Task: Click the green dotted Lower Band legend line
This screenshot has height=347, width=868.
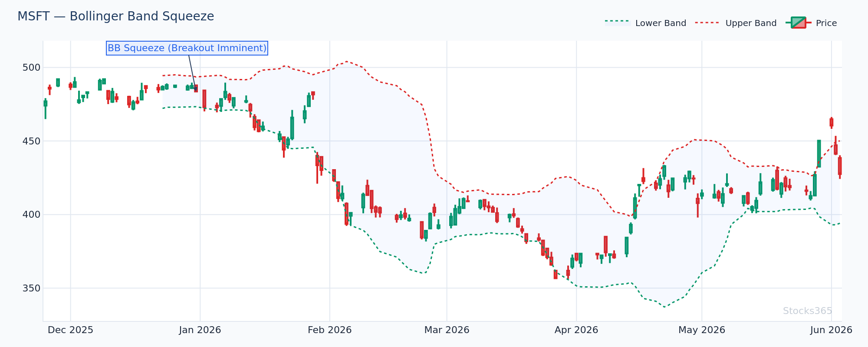Action: pyautogui.click(x=617, y=21)
